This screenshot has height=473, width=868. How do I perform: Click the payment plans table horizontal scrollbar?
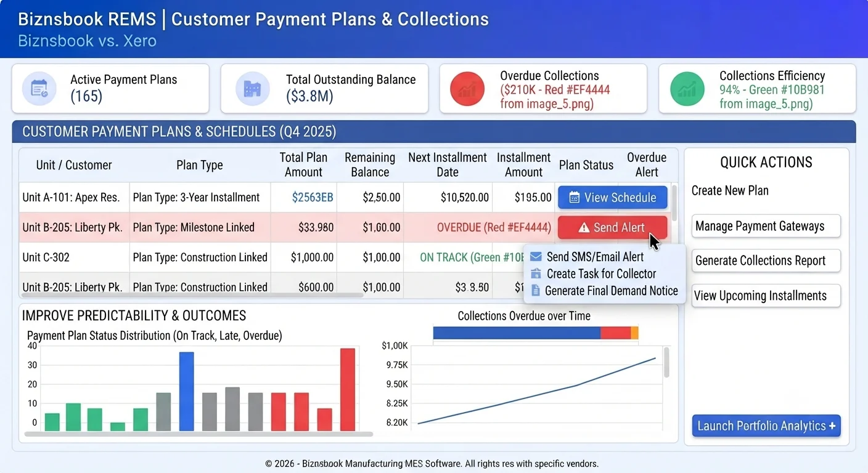tap(192, 295)
